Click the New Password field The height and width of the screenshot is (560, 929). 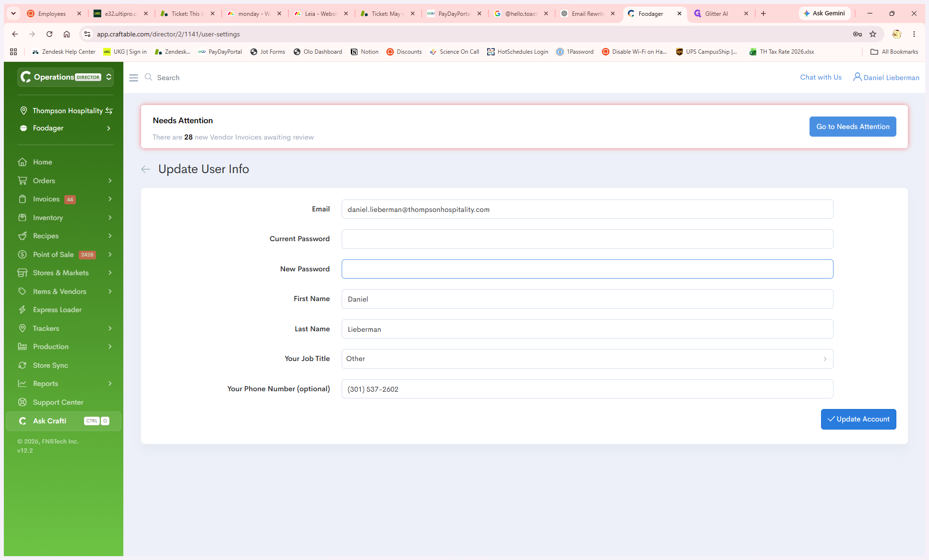point(587,269)
